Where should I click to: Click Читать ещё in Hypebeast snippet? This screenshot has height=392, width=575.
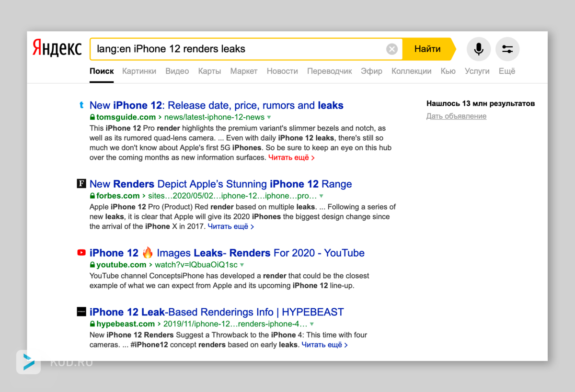(324, 345)
